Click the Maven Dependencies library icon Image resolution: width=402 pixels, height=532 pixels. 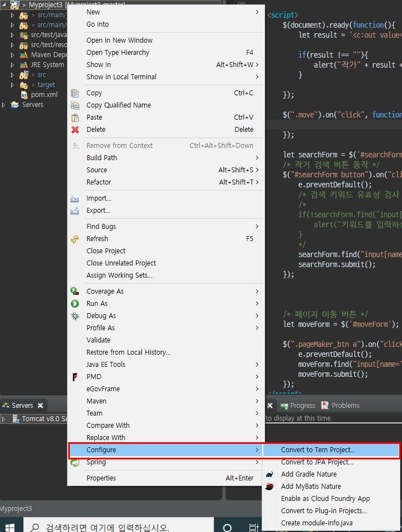pyautogui.click(x=23, y=55)
